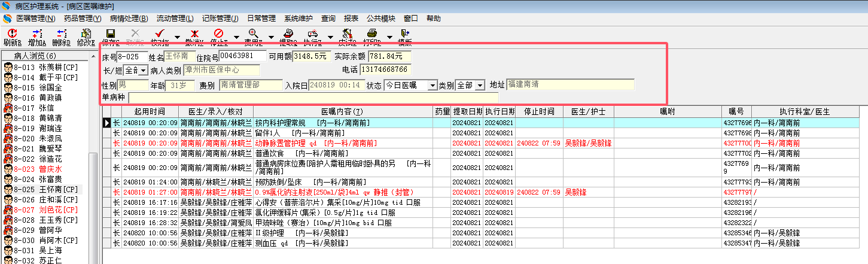868x264 pixels.
Task: Click the 医嘱内容(7) column header
Action: (343, 112)
